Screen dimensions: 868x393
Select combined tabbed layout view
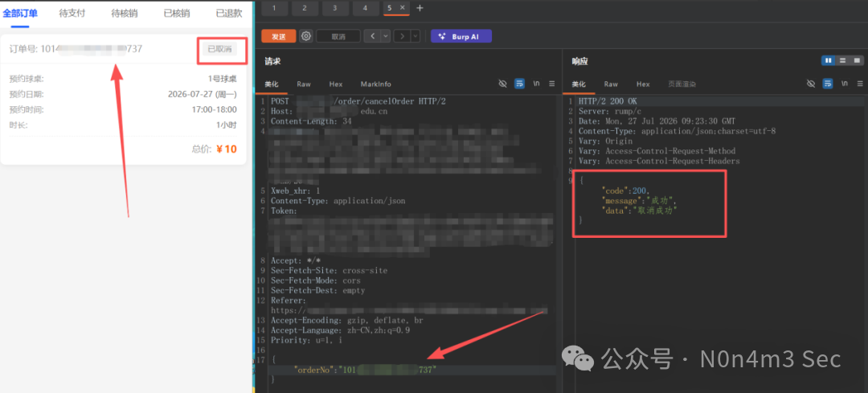point(857,60)
